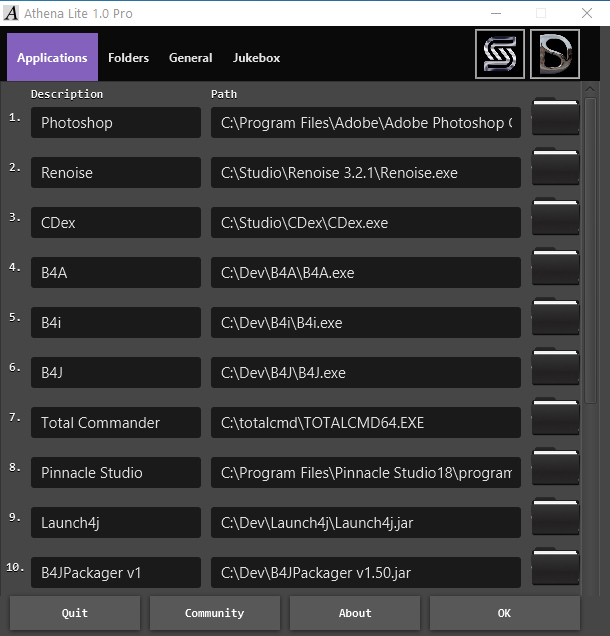Open the Jukebox tab
The height and width of the screenshot is (636, 610).
coord(256,58)
